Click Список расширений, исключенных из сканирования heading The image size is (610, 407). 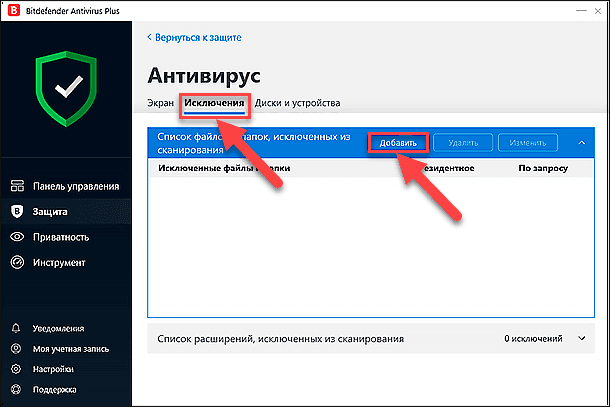point(280,339)
